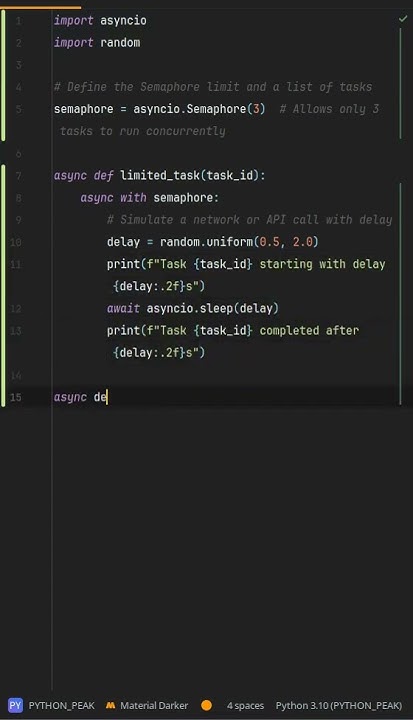
Task: Click "async with" keywords in line 8
Action: click(113, 197)
